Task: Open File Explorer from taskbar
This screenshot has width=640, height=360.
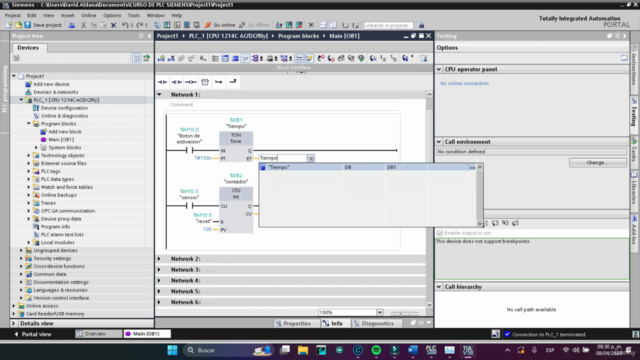Action: pos(303,350)
